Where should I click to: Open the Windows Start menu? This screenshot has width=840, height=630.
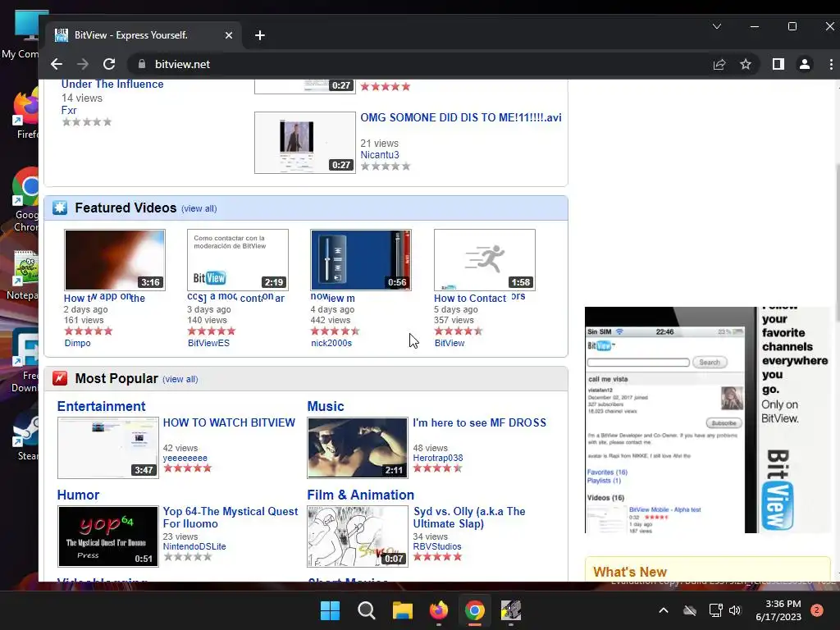[330, 610]
